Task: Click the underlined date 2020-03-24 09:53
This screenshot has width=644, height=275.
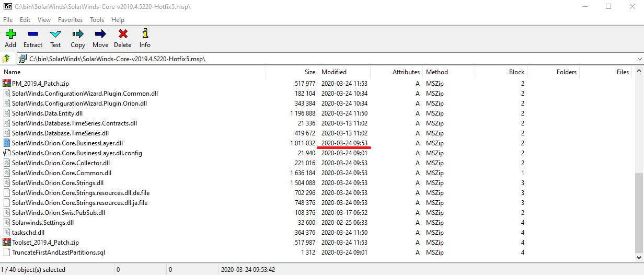Action: coord(344,143)
